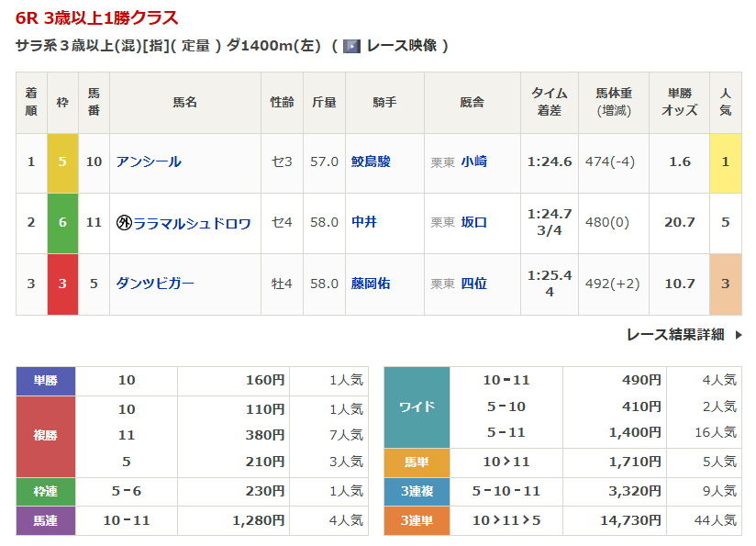756x546 pixels.
Task: View jockey 鮫島駿's profile
Action: click(x=371, y=162)
